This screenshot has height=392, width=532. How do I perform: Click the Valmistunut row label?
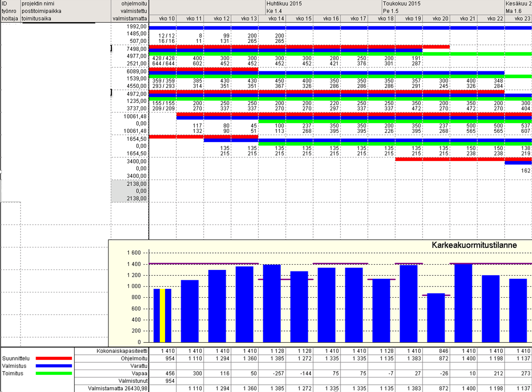pos(133,381)
